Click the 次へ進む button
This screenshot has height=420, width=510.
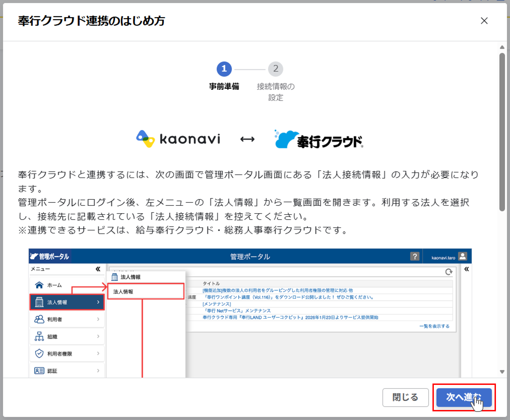tap(464, 397)
